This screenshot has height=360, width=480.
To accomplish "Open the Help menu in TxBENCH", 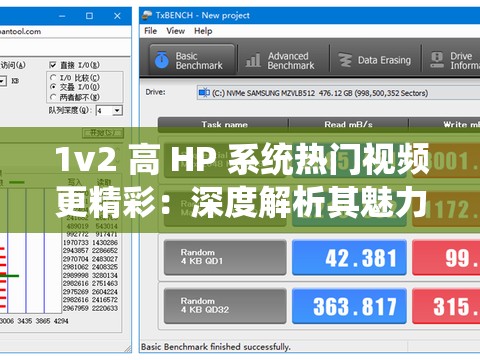I will pos(203,31).
